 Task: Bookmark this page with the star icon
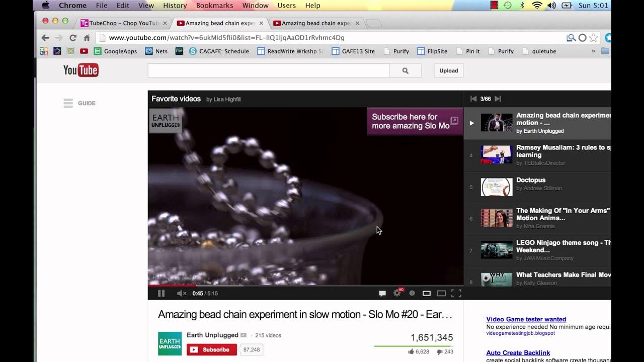[x=594, y=38]
